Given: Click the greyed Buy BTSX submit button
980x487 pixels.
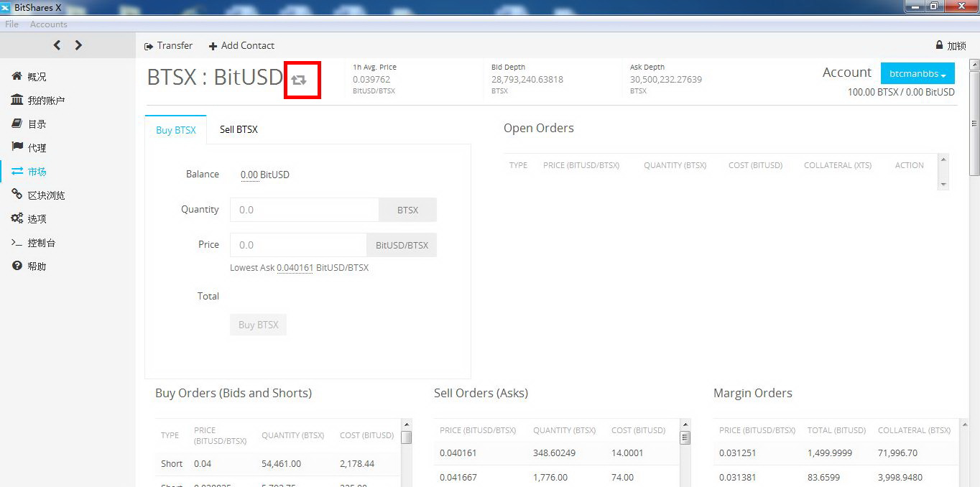Looking at the screenshot, I should 258,325.
